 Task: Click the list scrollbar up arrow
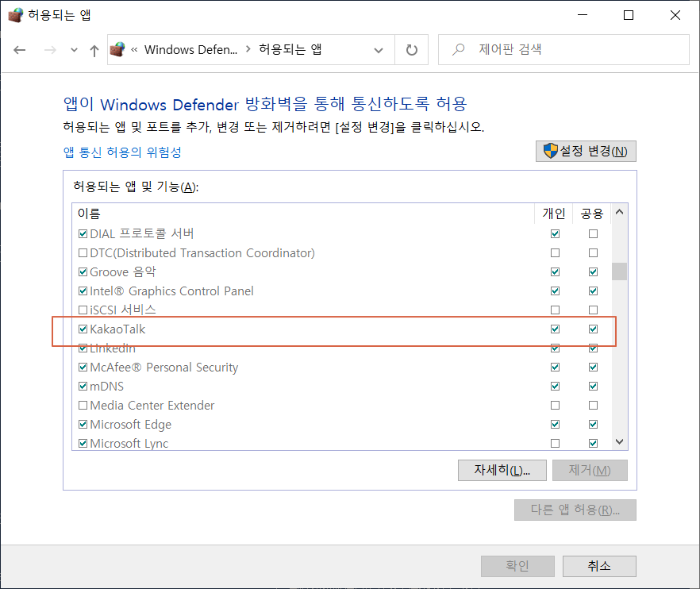tap(619, 212)
